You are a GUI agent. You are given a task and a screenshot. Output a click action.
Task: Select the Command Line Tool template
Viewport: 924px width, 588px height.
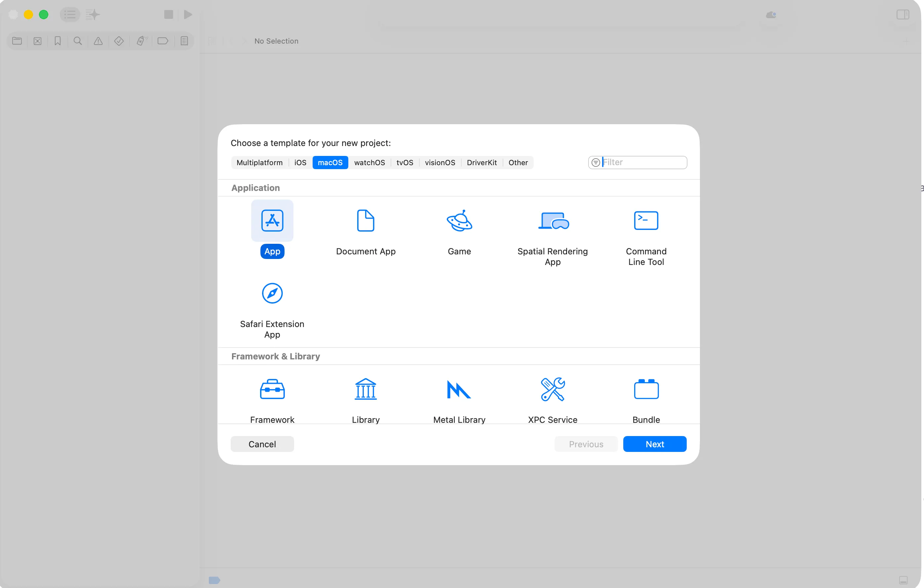(x=646, y=221)
